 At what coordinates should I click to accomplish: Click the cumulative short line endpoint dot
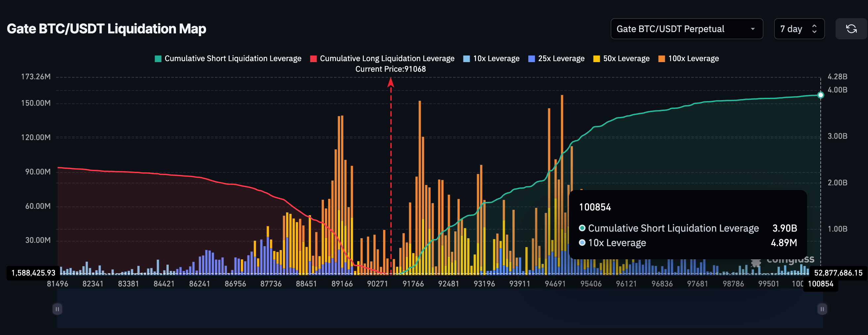pos(821,95)
